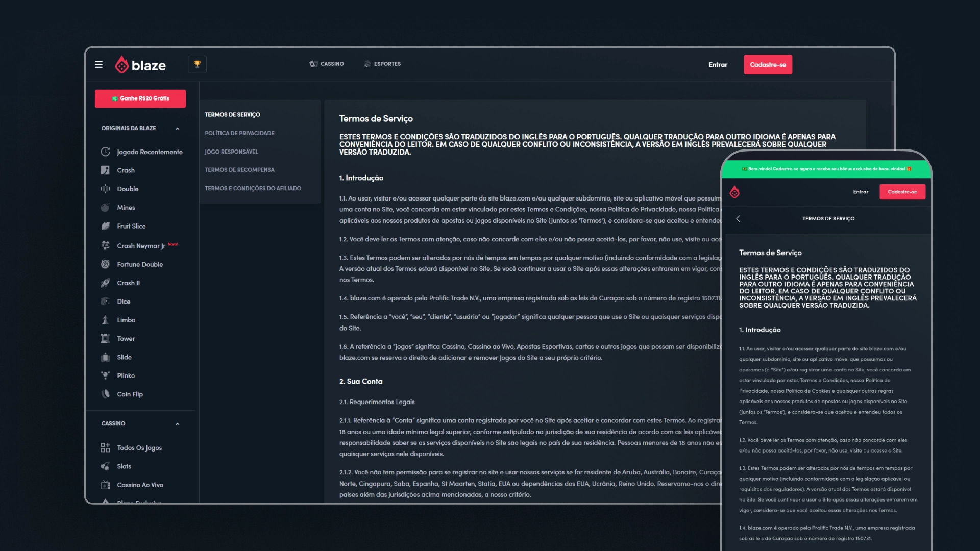
Task: Select Termos de Serviço in legal menu
Action: coord(232,115)
